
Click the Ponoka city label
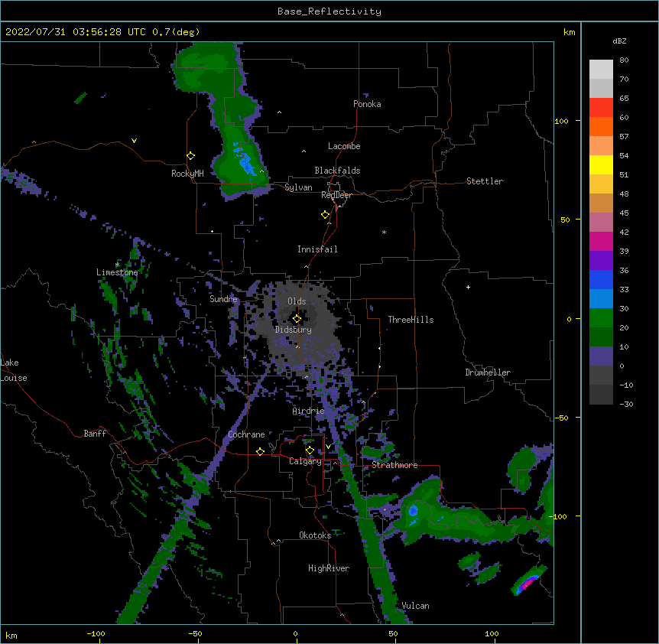pos(367,104)
